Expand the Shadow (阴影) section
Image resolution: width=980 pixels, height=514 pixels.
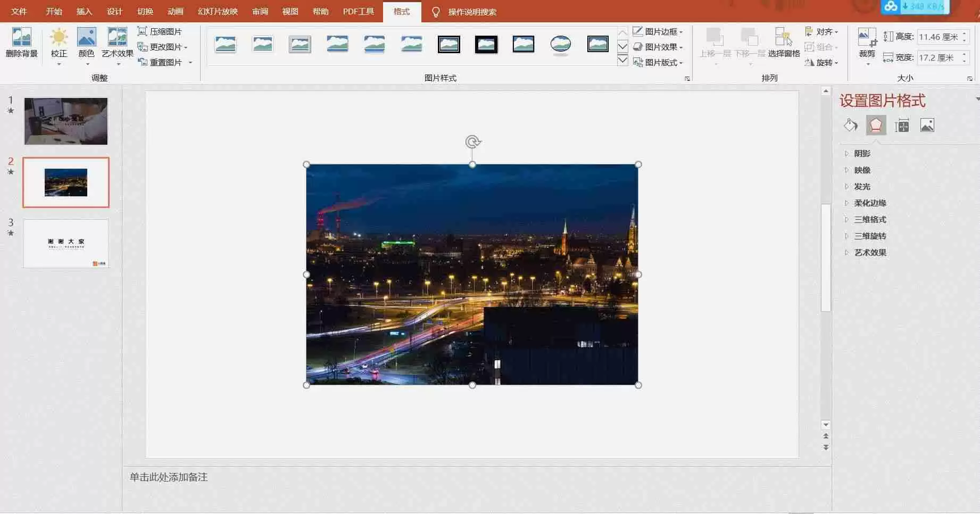(x=862, y=154)
